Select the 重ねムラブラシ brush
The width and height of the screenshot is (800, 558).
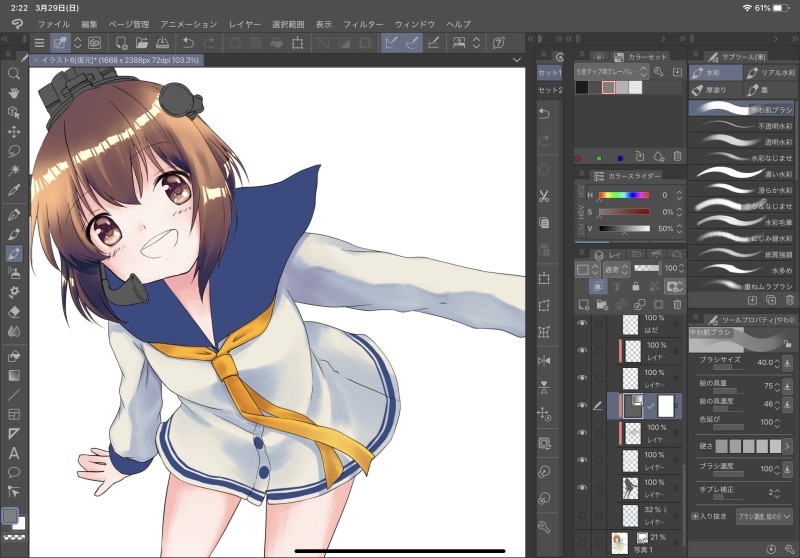[741, 286]
